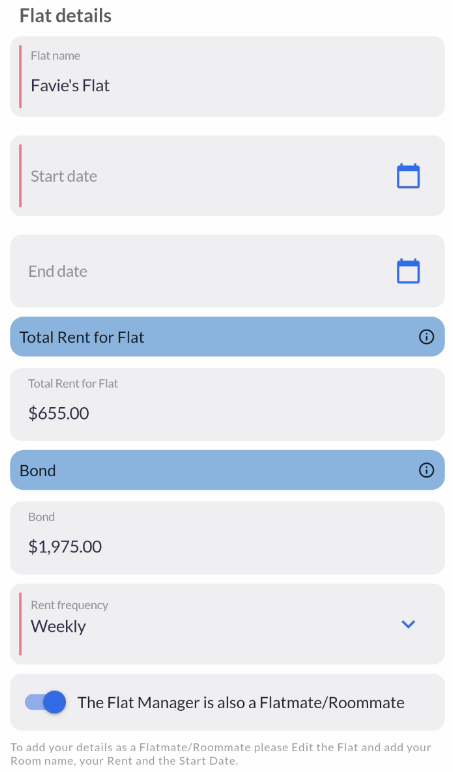
Task: Click the Flat details heading
Action: tap(65, 16)
